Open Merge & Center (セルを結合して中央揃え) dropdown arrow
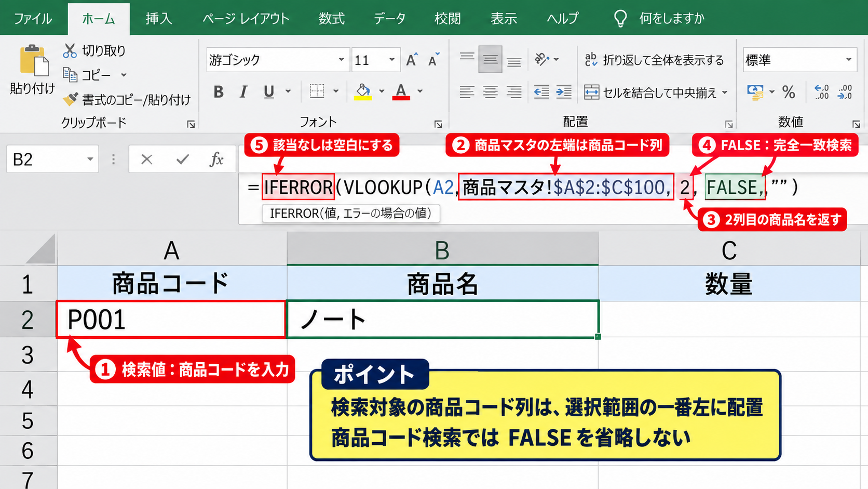This screenshot has height=489, width=868. 725,92
